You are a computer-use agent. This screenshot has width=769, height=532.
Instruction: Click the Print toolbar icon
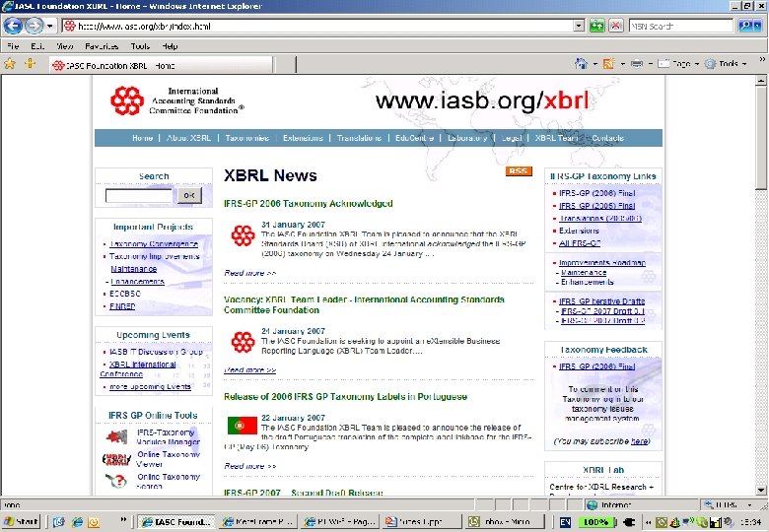click(637, 64)
